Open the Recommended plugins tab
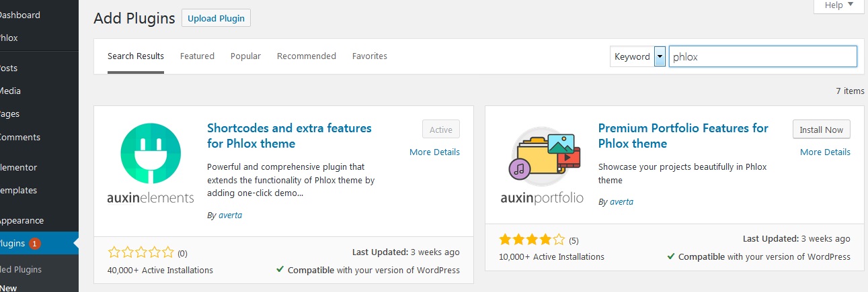 [x=307, y=56]
